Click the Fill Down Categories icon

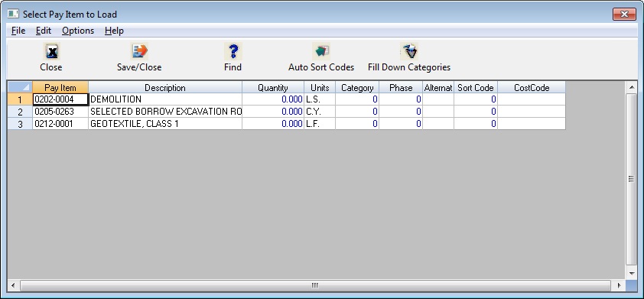(409, 51)
